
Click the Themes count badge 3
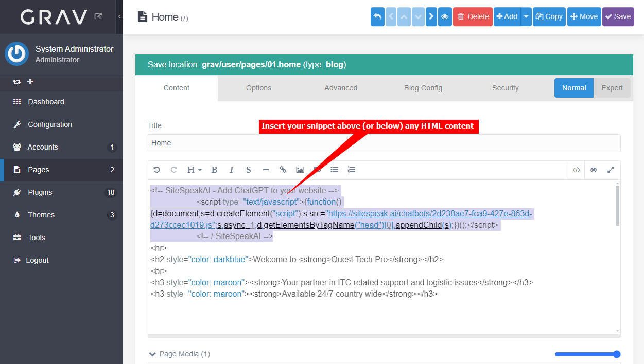[x=112, y=215]
